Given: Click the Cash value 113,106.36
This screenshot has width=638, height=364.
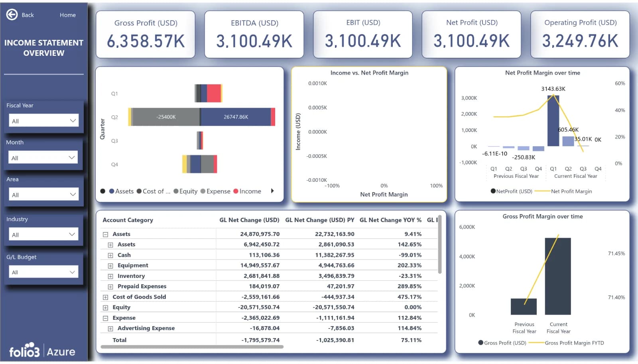Looking at the screenshot, I should coord(264,255).
